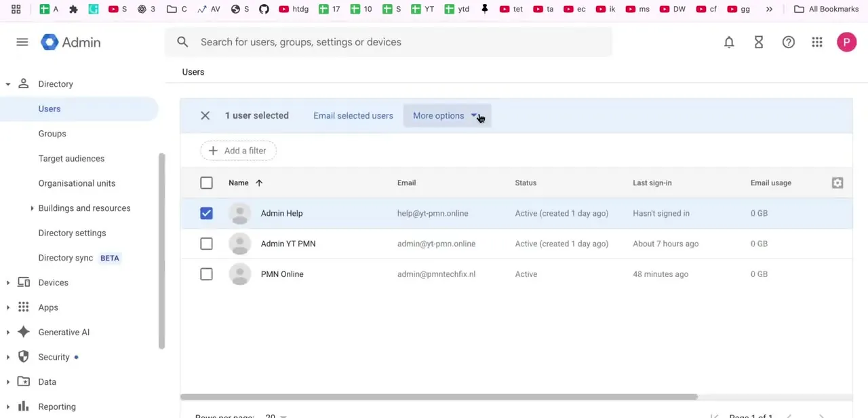Click the search users input field
Image resolution: width=868 pixels, height=418 pixels.
389,42
